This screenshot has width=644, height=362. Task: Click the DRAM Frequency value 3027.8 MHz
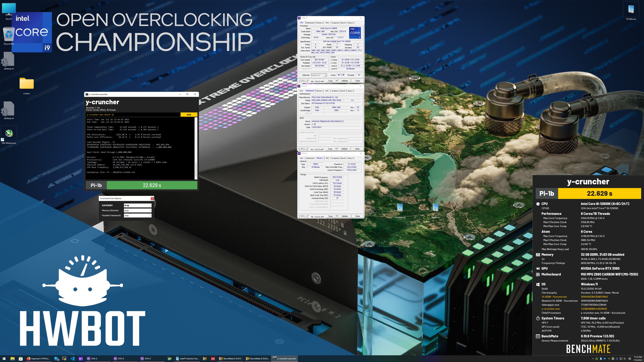tap(337, 177)
